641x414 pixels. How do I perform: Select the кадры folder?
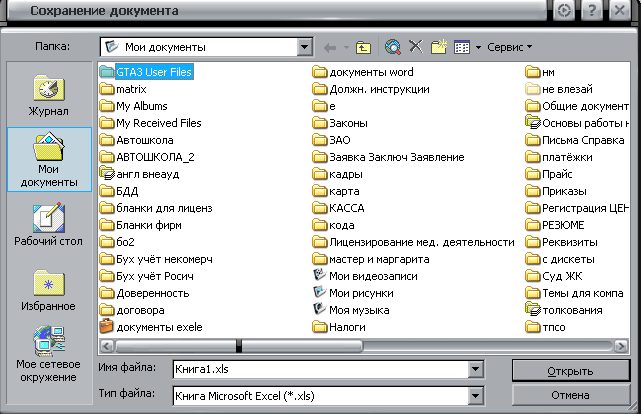pyautogui.click(x=338, y=174)
